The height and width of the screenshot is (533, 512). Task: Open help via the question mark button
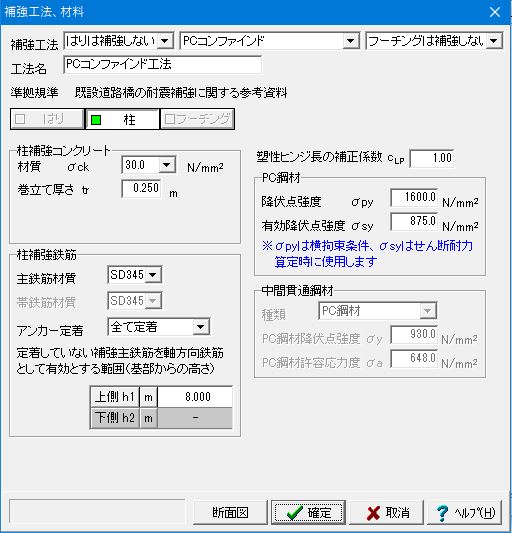465,513
